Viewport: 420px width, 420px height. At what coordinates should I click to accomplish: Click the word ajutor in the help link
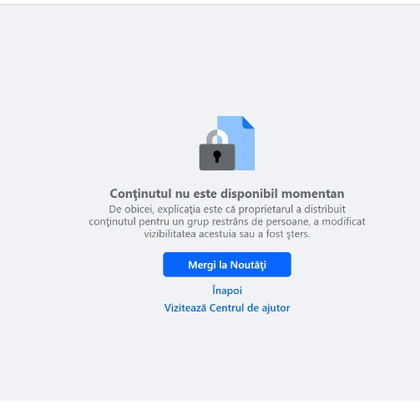point(276,308)
